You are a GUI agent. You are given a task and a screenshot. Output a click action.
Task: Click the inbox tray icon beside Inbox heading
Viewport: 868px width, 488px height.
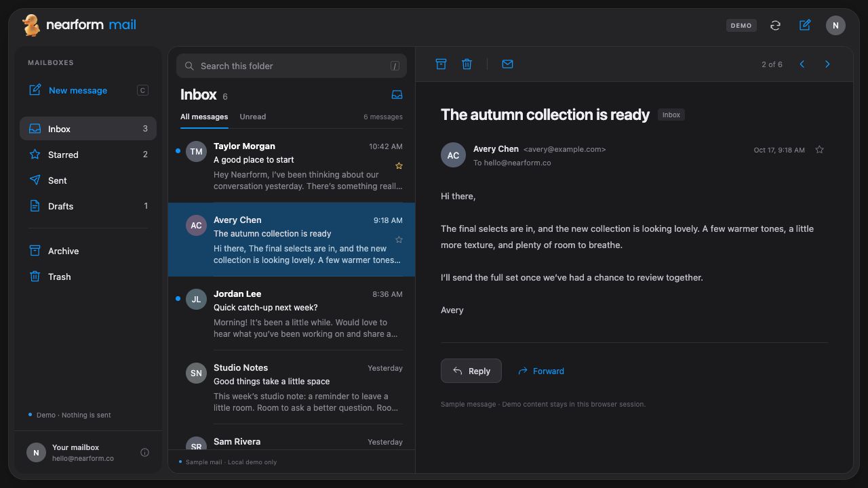[397, 95]
